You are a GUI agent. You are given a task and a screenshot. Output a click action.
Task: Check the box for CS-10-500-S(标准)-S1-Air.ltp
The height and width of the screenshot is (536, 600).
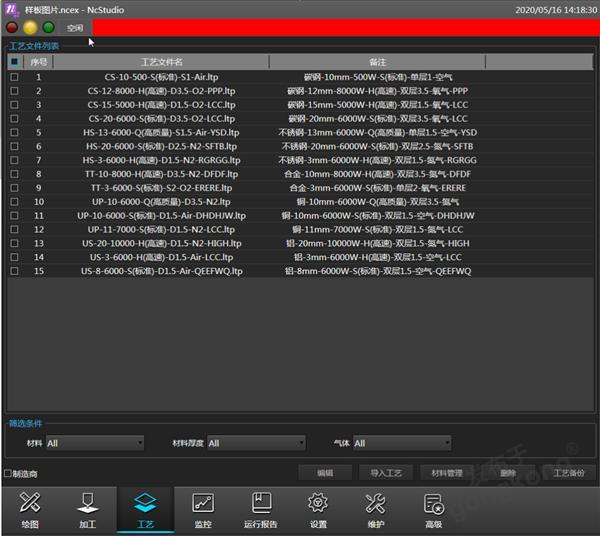click(14, 77)
